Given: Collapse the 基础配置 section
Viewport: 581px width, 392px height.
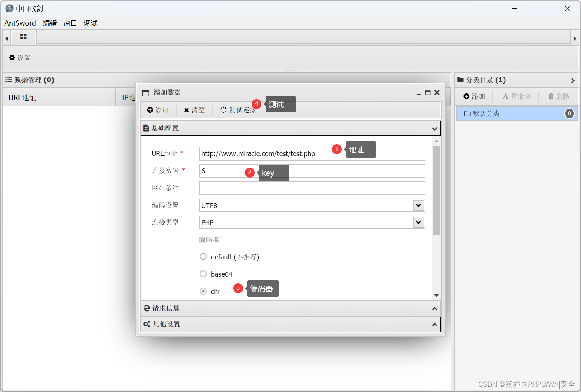Looking at the screenshot, I should pyautogui.click(x=434, y=129).
